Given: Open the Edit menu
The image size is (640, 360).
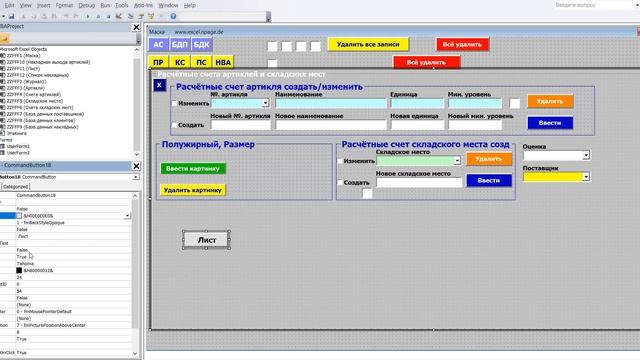Looking at the screenshot, I should [9, 5].
